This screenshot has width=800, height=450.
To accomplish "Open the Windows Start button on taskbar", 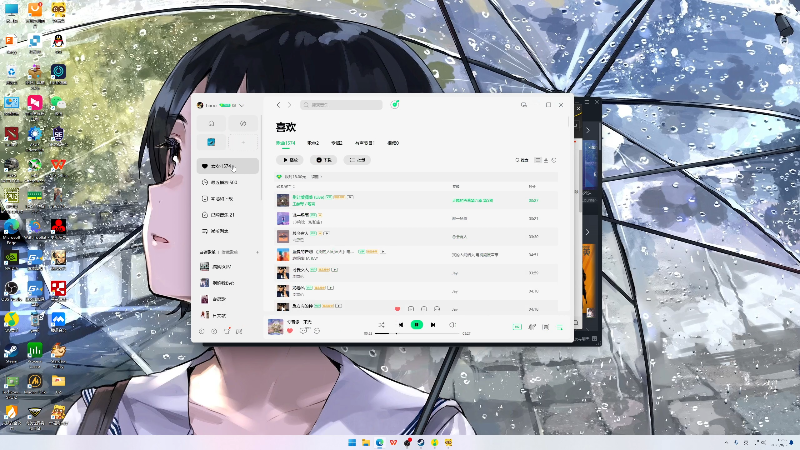I will coord(352,442).
